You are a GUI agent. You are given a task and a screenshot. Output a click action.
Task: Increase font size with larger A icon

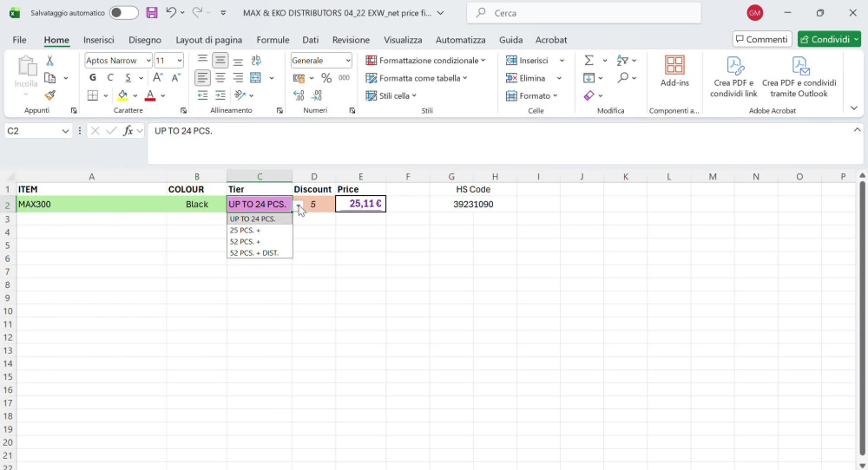[158, 77]
